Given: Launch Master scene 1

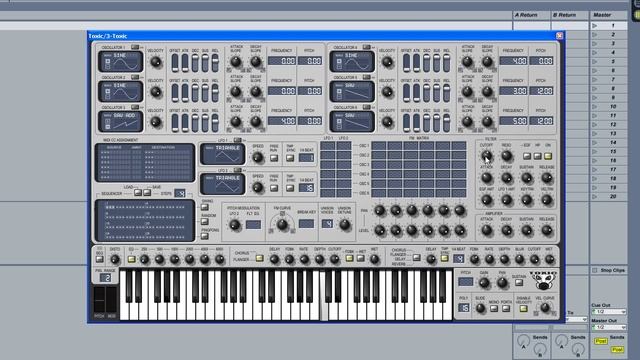Looking at the screenshot, I should (x=595, y=26).
